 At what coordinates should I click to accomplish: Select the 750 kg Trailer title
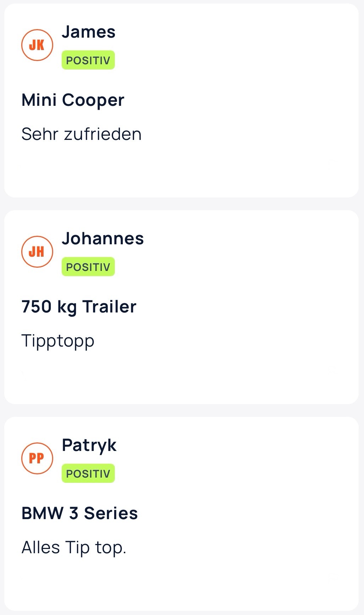click(x=79, y=307)
